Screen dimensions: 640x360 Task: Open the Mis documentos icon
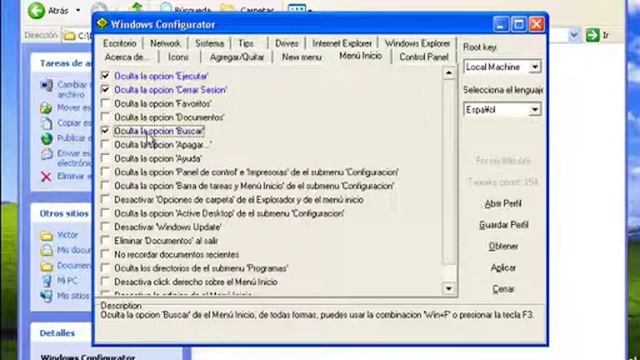pyautogui.click(x=47, y=250)
